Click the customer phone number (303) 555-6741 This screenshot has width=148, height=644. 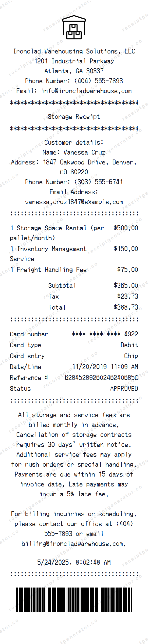pyautogui.click(x=98, y=182)
